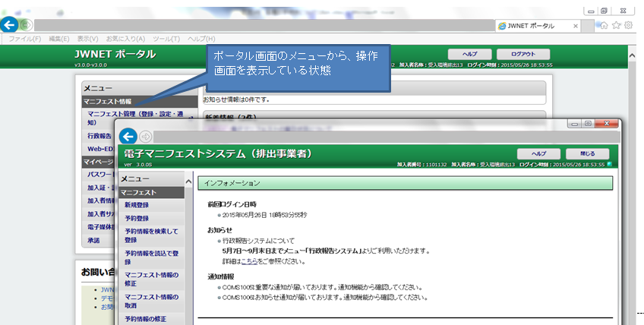Open the お気に入り(A) menu
The height and width of the screenshot is (325, 644).
pyautogui.click(x=125, y=39)
